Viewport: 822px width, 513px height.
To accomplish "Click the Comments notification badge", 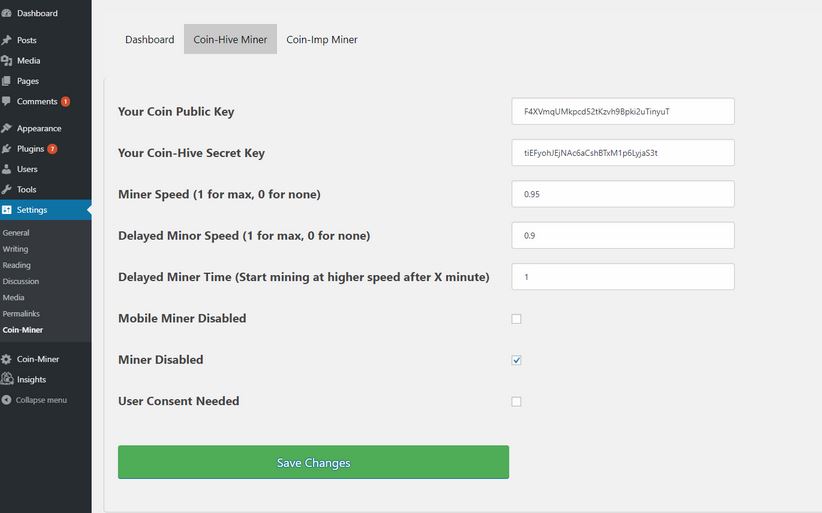I will (66, 102).
